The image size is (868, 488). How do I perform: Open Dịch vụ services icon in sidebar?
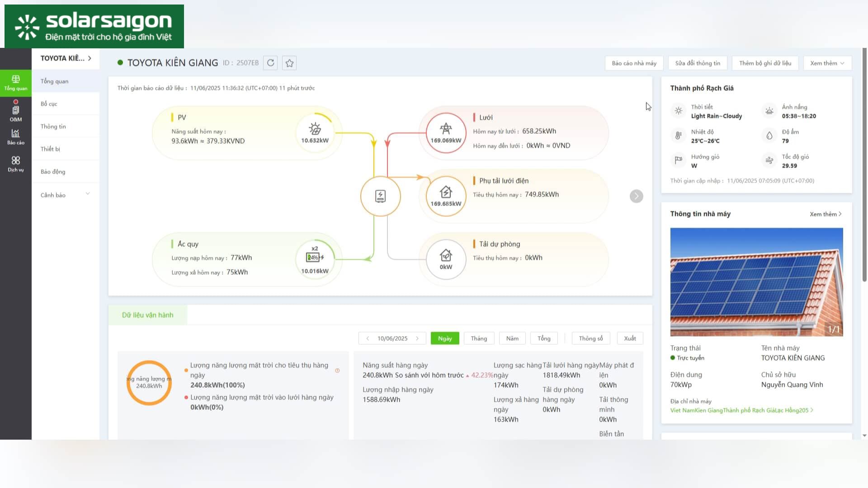click(x=16, y=164)
